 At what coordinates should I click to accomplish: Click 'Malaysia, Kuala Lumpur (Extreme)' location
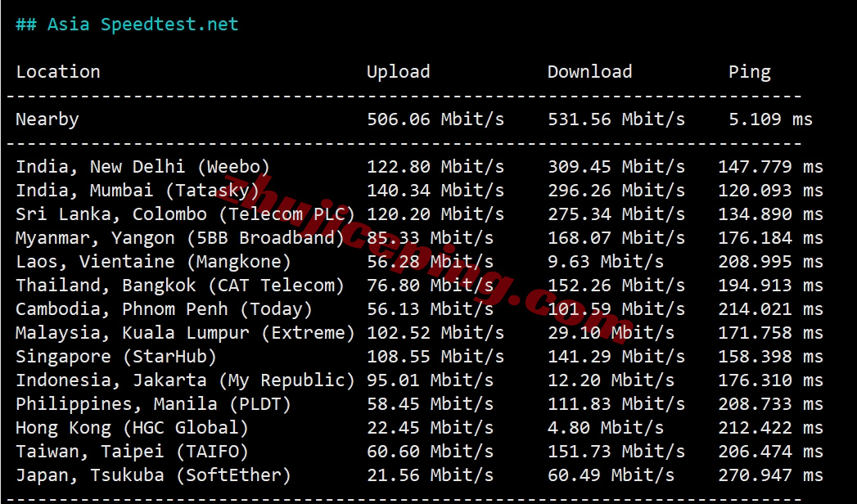185,333
